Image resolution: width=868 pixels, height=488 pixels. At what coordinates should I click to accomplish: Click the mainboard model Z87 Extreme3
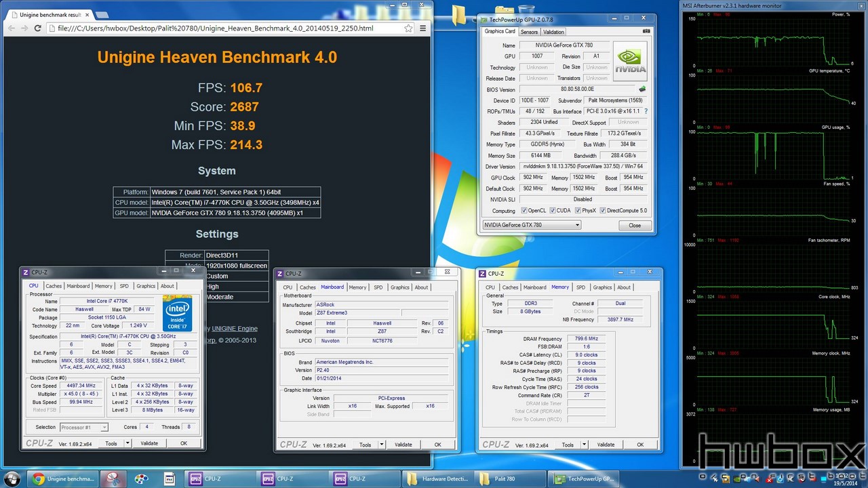pyautogui.click(x=357, y=312)
